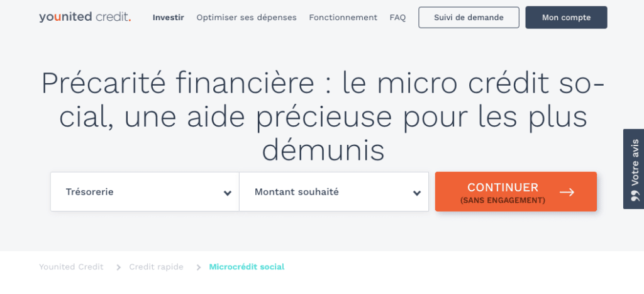Open the Trésorerie project type dropdown
The height and width of the screenshot is (294, 644).
(145, 192)
